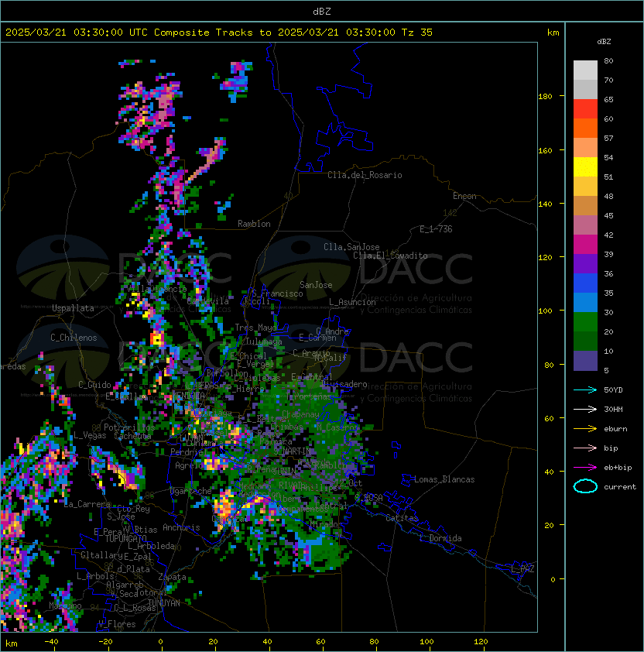
Task: Click the 'current' legend label
Action: 620,487
